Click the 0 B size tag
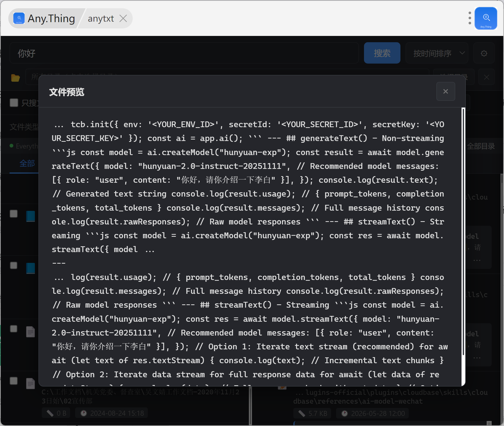 click(56, 413)
